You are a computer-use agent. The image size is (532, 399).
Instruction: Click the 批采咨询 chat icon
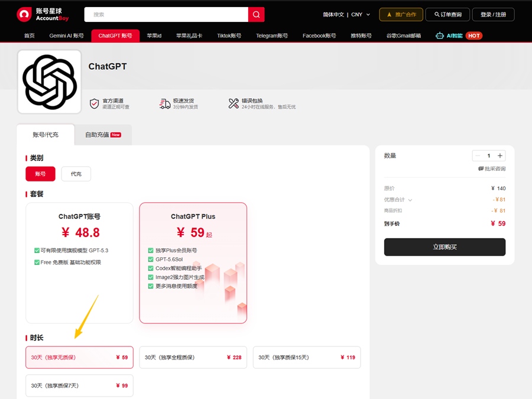point(481,168)
